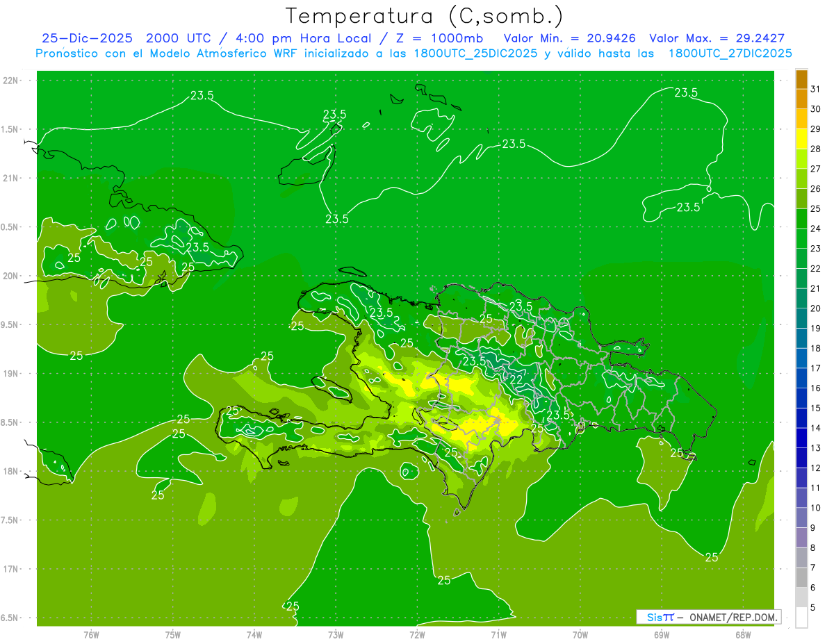
Task: Click the "71W" longitude axis label
Action: [498, 635]
